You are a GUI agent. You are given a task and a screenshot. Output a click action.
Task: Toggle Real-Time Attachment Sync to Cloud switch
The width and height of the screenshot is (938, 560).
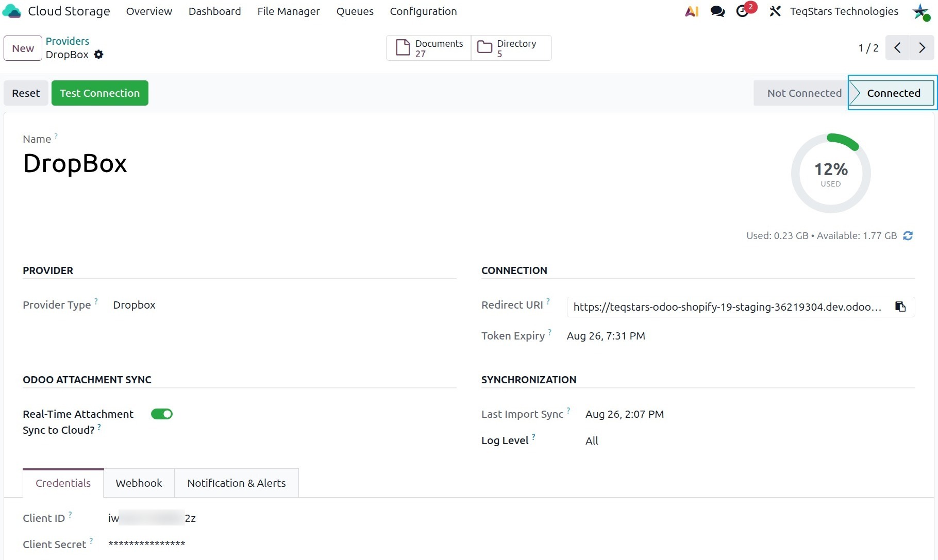point(162,414)
